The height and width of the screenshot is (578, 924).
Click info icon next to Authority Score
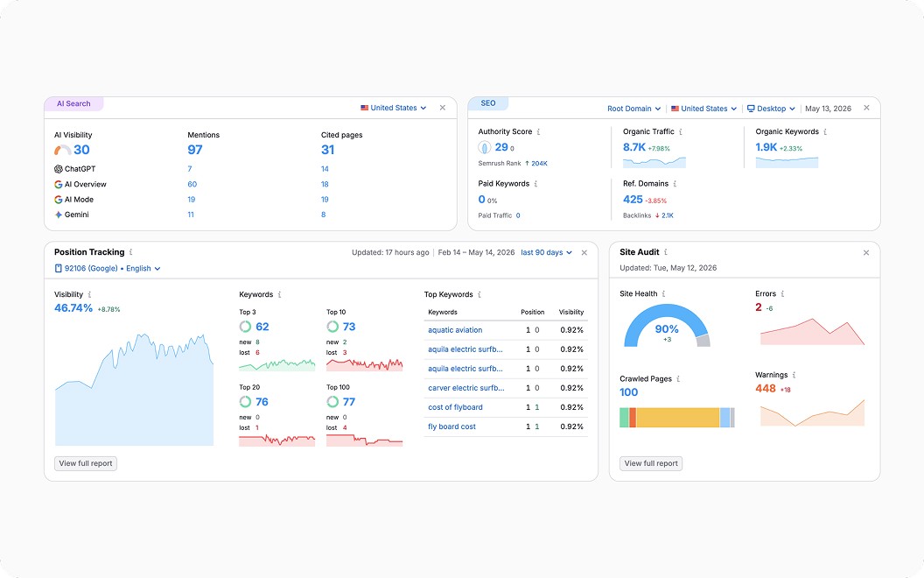[x=539, y=131]
